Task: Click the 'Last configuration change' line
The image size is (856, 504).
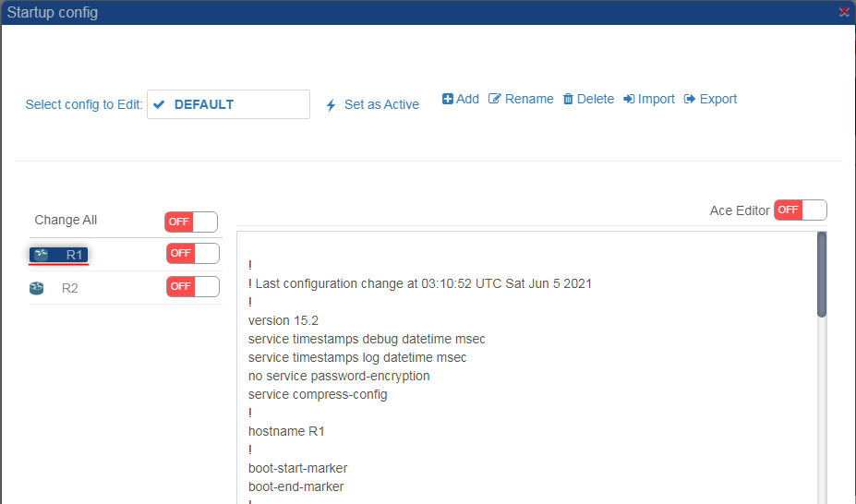Action: tap(420, 283)
